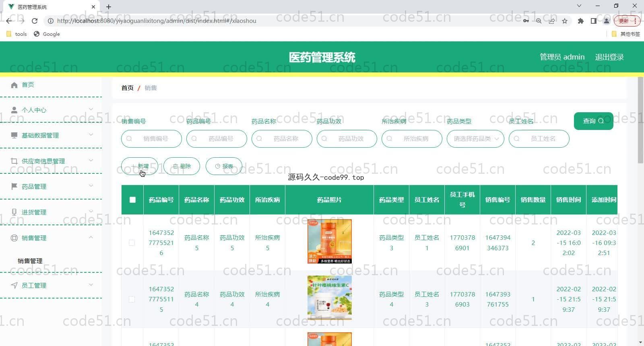The height and width of the screenshot is (346, 644).
Task: Click the circular icon beside 销售管理
Action: 14,238
